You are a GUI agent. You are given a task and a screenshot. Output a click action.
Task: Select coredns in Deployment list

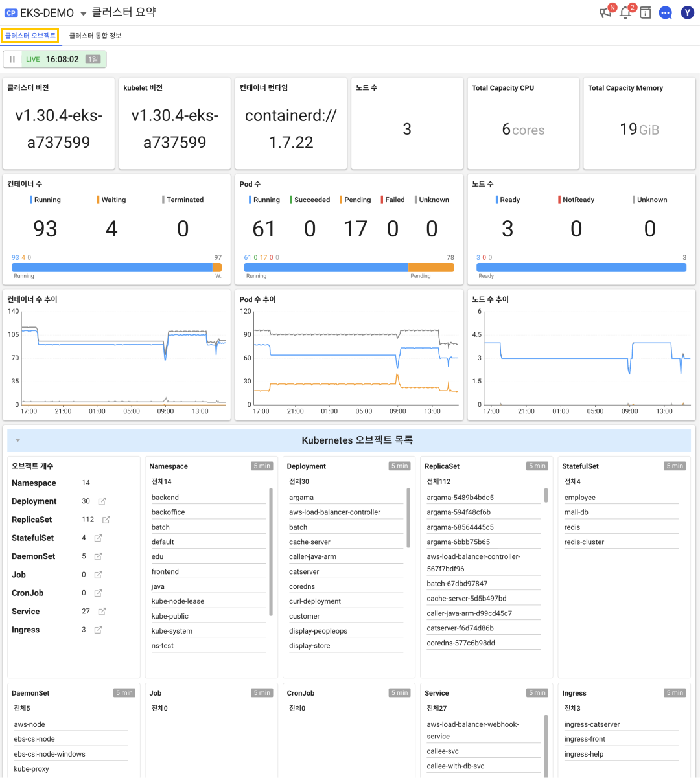(345, 586)
